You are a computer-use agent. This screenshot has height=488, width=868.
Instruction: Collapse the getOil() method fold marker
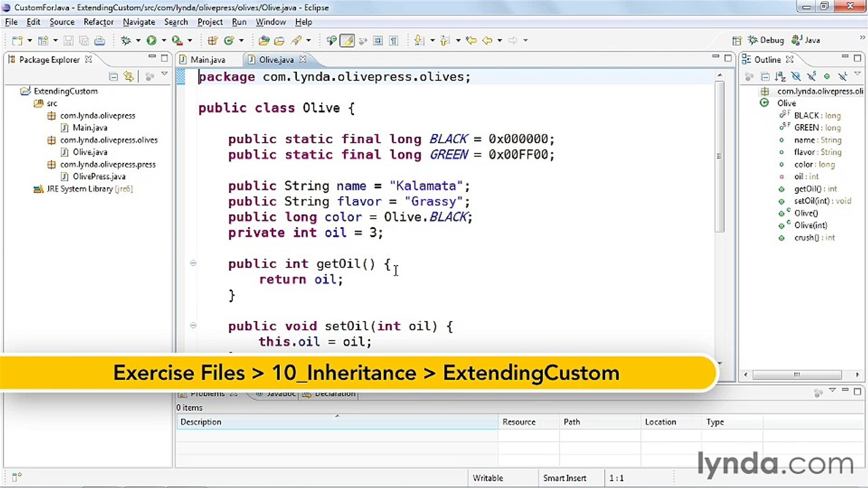[193, 264]
